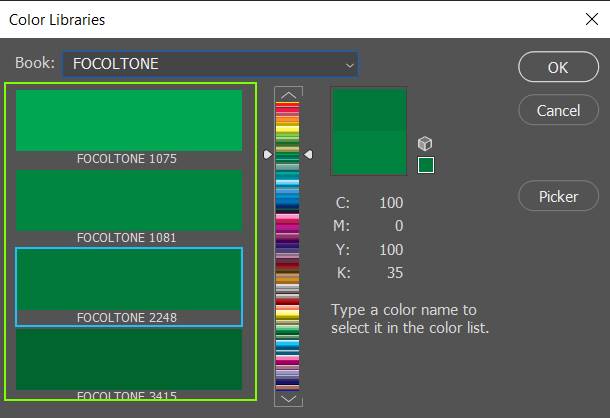Click the right slider triangle on the color strip

(309, 155)
